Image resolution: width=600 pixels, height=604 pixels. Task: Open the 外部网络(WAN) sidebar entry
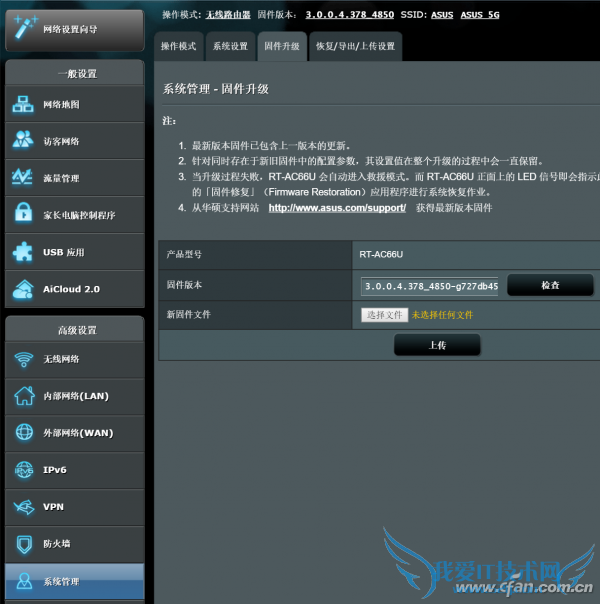coord(75,433)
